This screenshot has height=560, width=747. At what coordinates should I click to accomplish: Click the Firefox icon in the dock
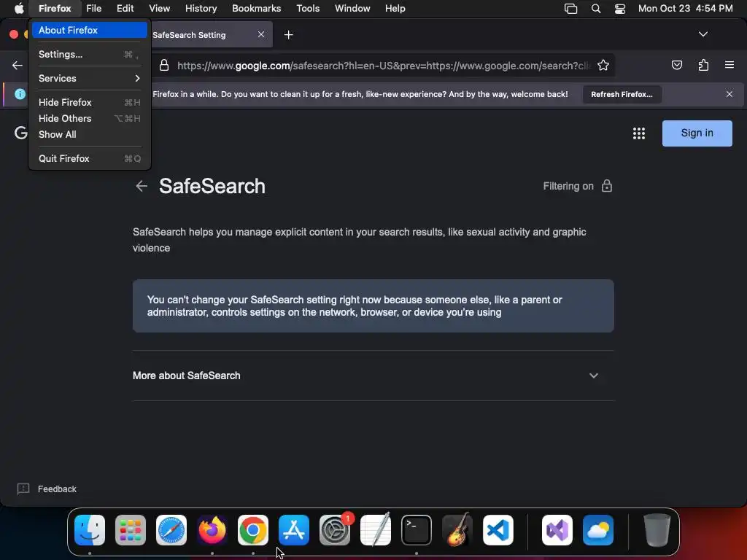(212, 530)
